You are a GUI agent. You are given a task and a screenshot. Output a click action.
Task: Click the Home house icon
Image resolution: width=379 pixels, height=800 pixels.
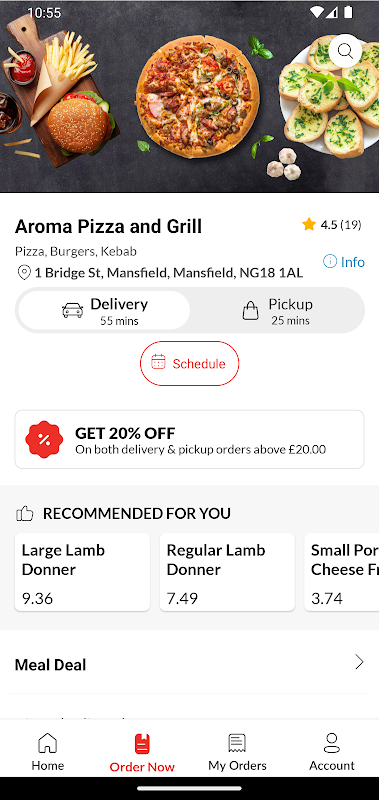[47, 743]
